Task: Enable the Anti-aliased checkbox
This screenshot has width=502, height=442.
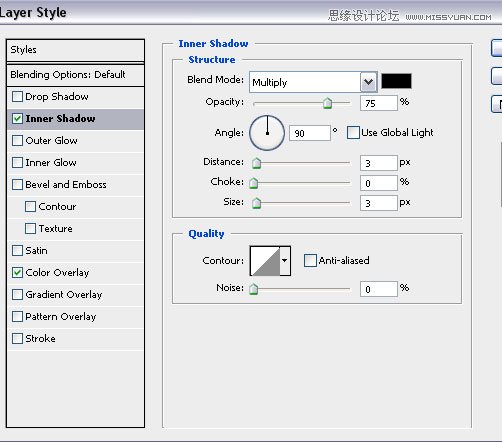Action: pos(310,261)
